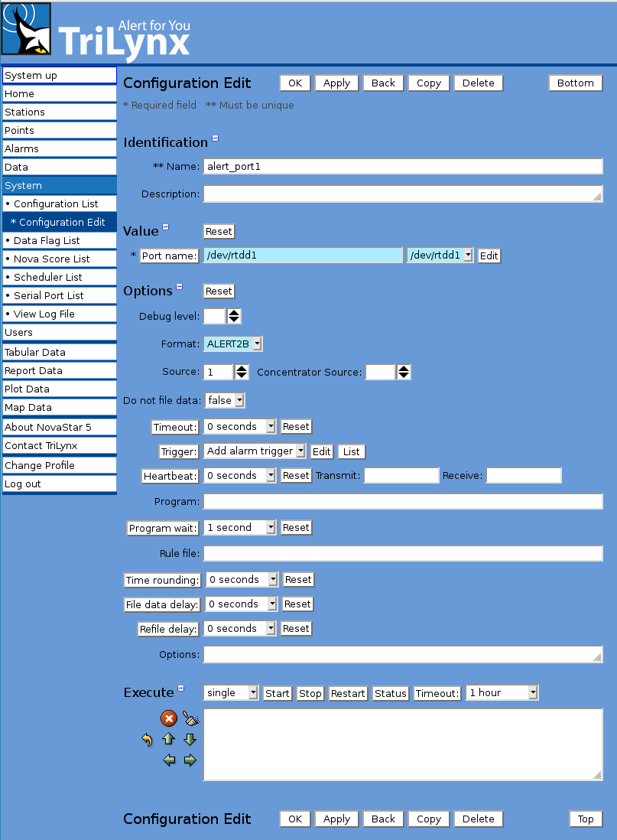Collapse the Value section

(165, 226)
